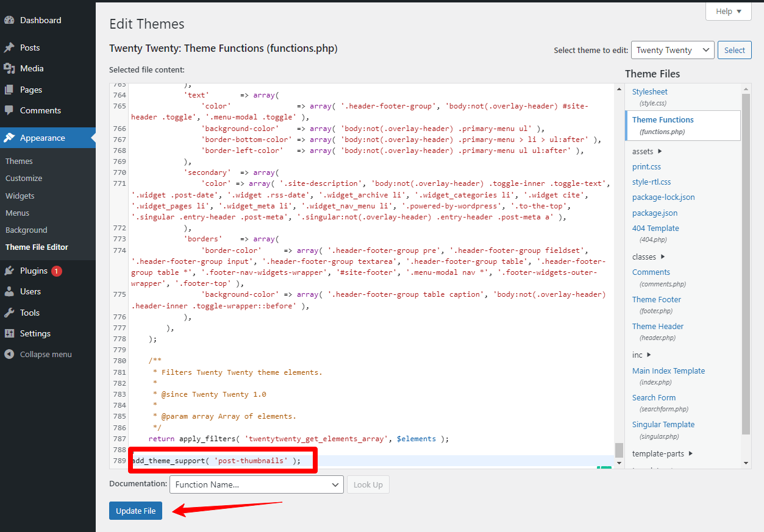The image size is (764, 532).
Task: Select Customize under Appearance
Action: [x=23, y=178]
